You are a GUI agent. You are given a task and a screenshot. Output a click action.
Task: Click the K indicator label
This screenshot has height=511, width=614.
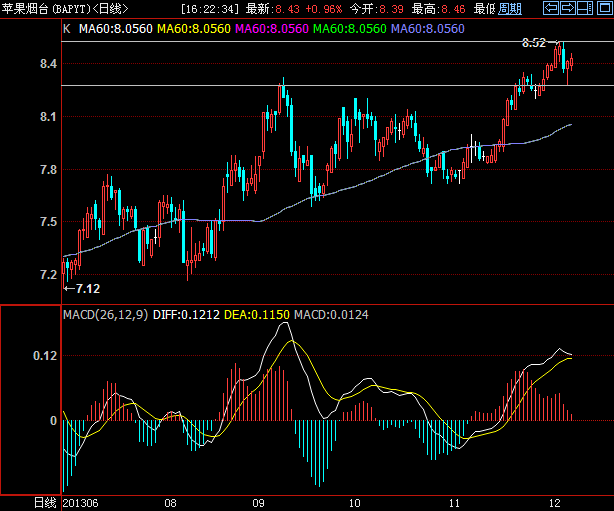[67, 29]
